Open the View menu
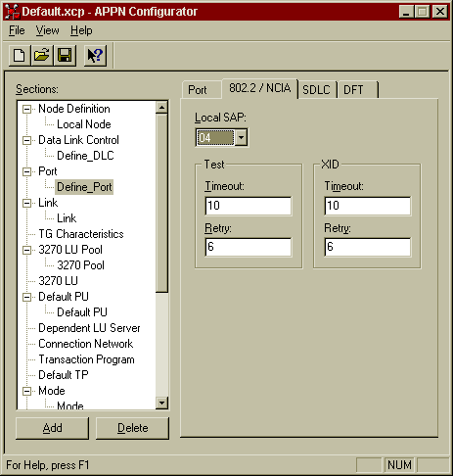This screenshot has width=453, height=476. tap(47, 30)
